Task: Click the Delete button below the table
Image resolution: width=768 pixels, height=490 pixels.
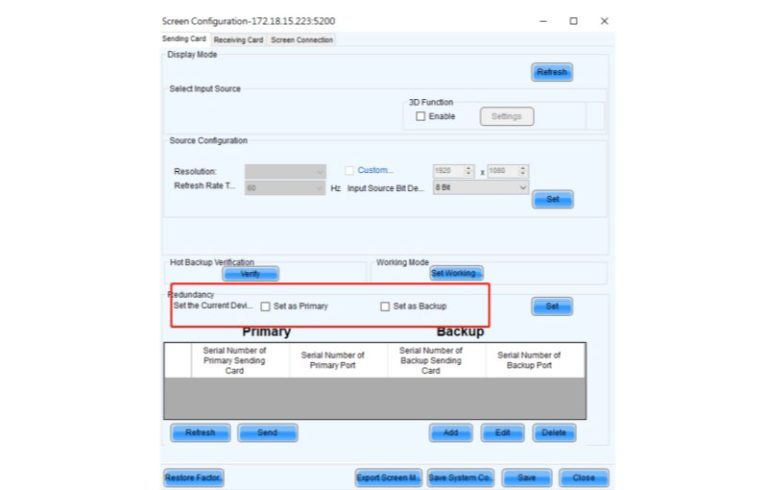Action: click(554, 433)
